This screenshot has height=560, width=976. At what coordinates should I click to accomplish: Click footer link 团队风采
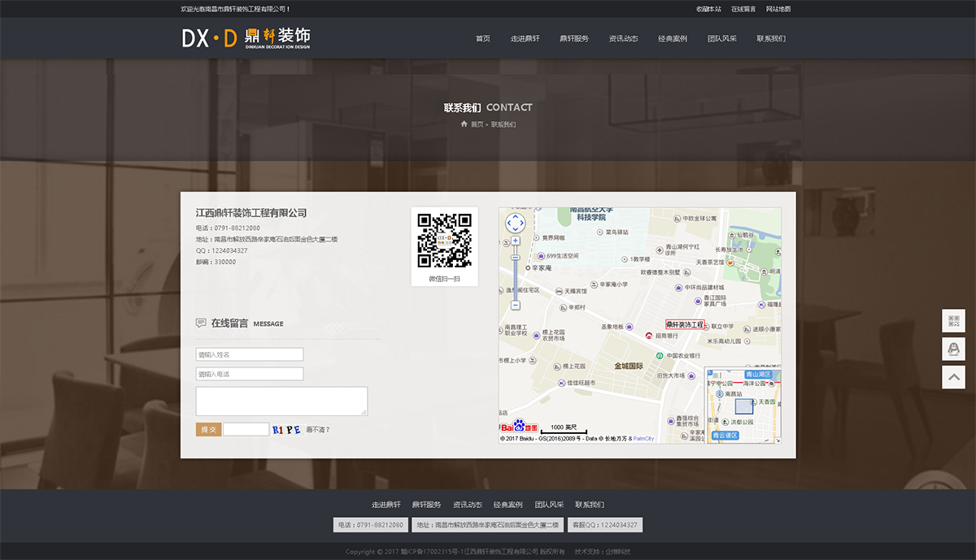coord(549,505)
